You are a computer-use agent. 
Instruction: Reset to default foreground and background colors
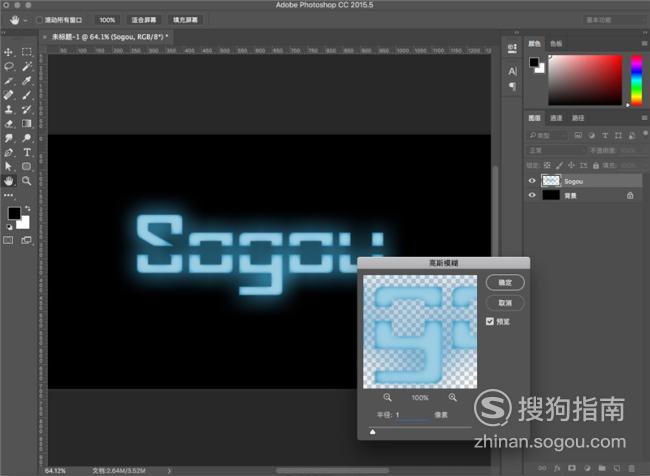point(9,227)
